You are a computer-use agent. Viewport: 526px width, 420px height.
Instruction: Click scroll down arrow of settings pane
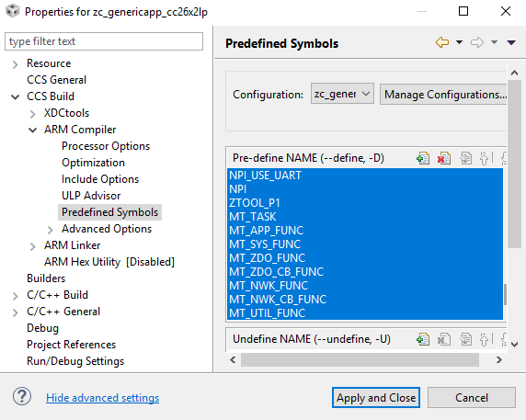coord(514,344)
